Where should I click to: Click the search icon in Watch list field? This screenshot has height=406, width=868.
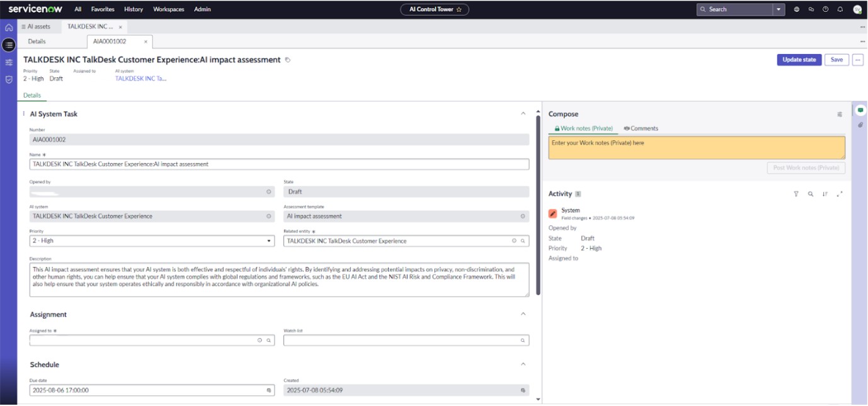point(523,340)
